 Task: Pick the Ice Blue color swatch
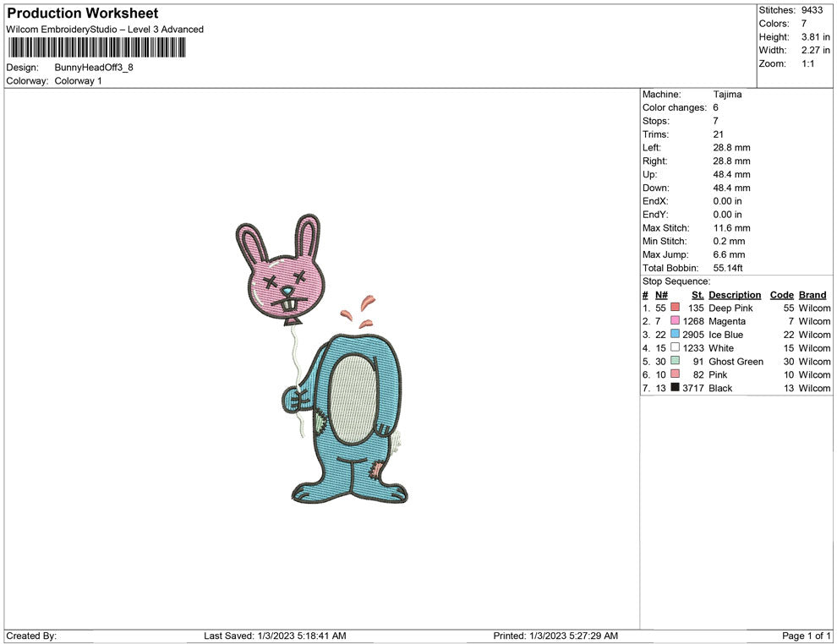[x=675, y=335]
